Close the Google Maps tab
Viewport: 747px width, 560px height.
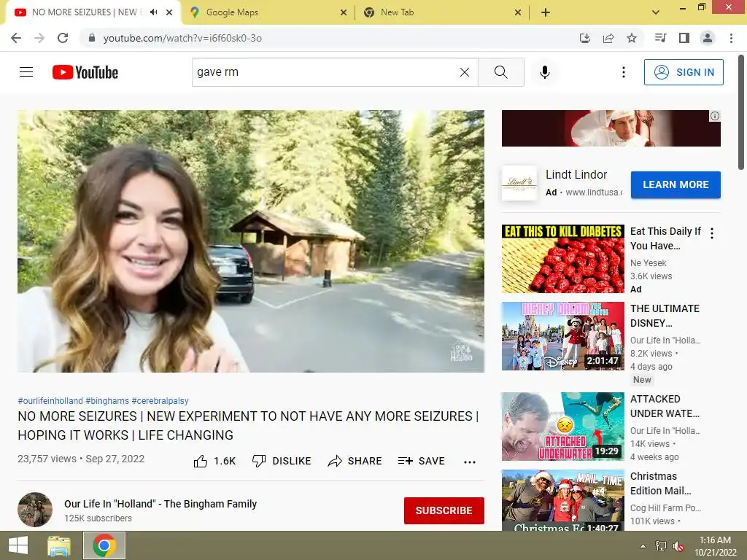coord(344,12)
